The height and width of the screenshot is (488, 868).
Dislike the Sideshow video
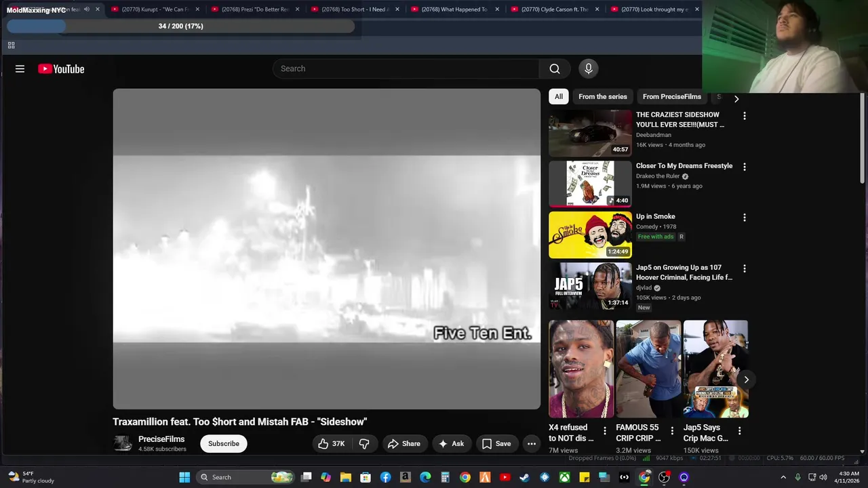[364, 443]
